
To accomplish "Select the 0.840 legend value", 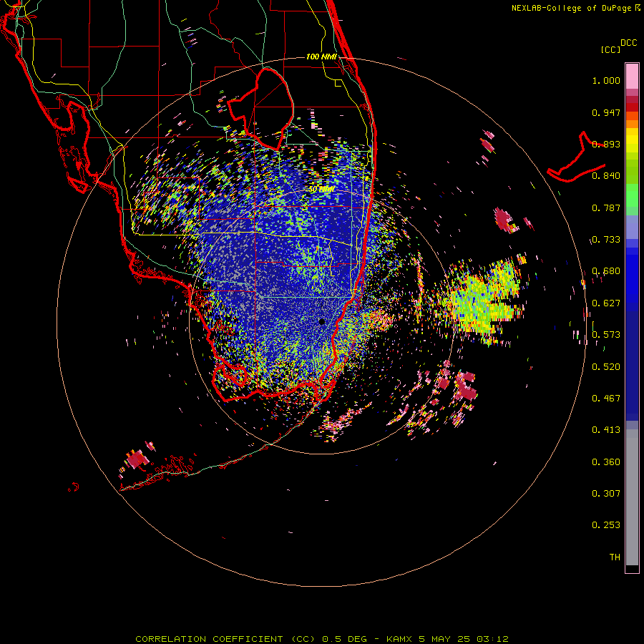I will coord(606,176).
